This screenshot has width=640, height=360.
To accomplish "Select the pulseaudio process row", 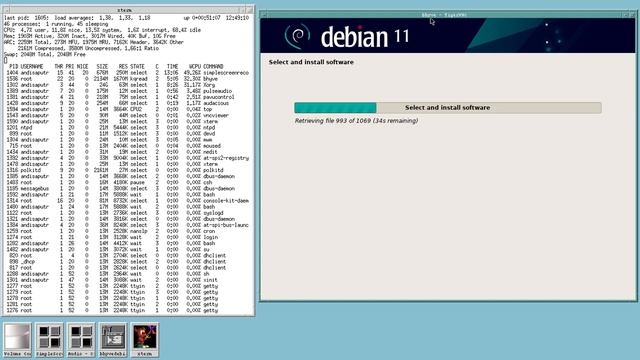I will (x=128, y=91).
